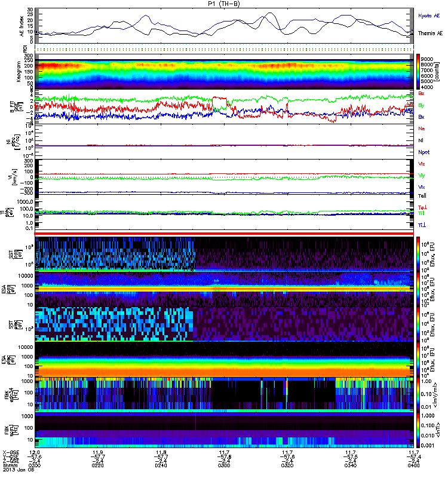Click the hhmm row label
448x478 pixels.
pyautogui.click(x=10, y=465)
